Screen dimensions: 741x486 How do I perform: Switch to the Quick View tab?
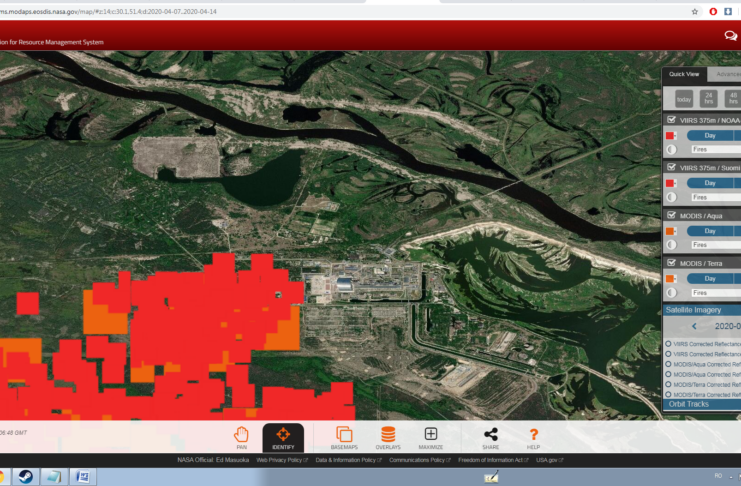click(x=684, y=74)
